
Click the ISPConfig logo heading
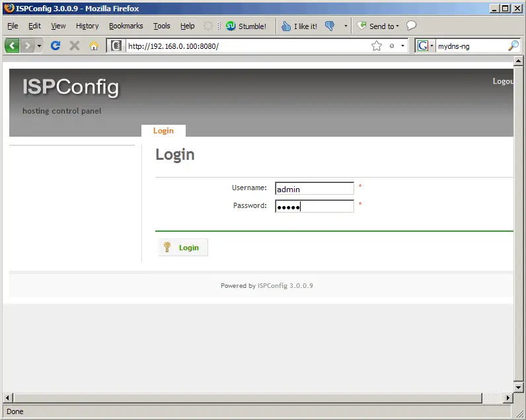(71, 87)
